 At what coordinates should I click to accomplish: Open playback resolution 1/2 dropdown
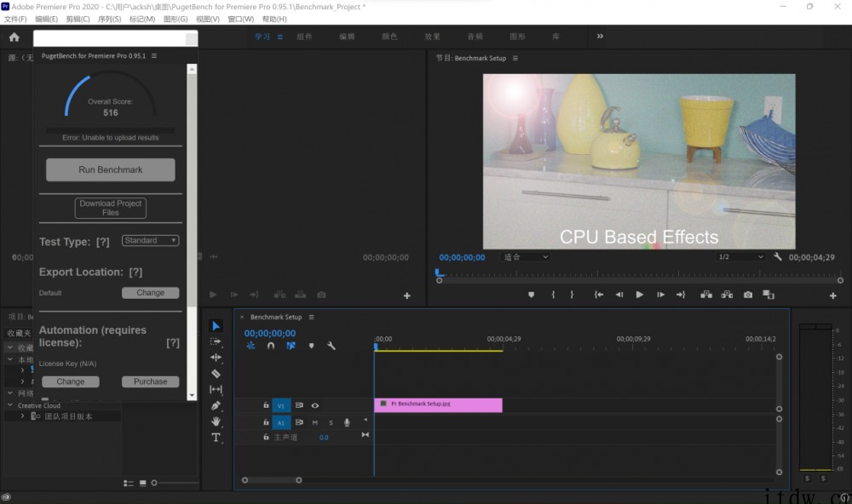pos(740,257)
